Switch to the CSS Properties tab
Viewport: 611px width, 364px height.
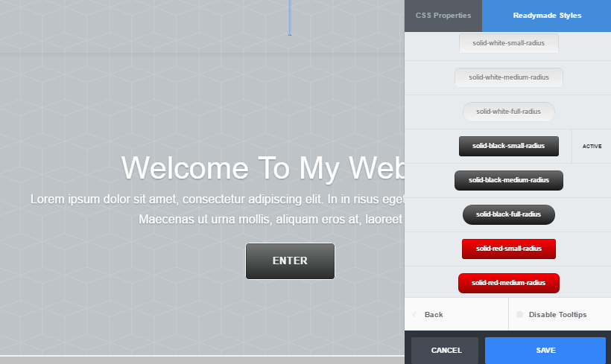(443, 16)
